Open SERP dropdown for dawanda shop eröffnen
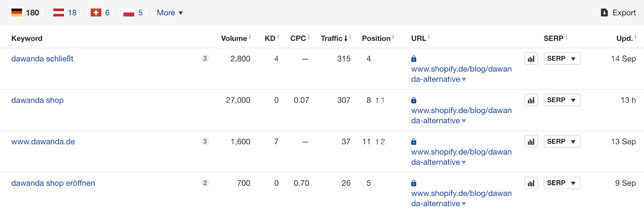Image resolution: width=644 pixels, height=213 pixels. (x=562, y=184)
